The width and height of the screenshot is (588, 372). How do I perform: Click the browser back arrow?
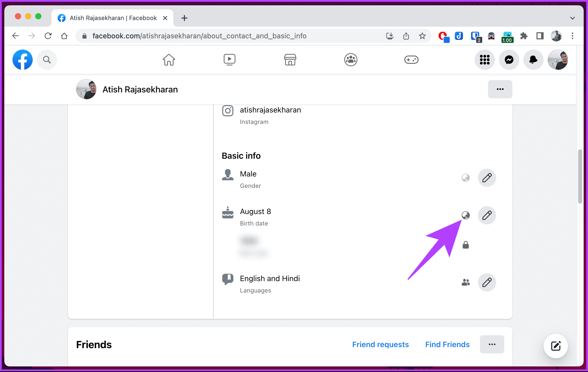15,36
